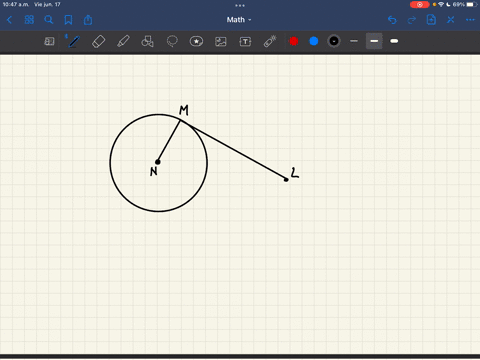Select the Eraser tool
The width and height of the screenshot is (480, 360).
pyautogui.click(x=98, y=41)
